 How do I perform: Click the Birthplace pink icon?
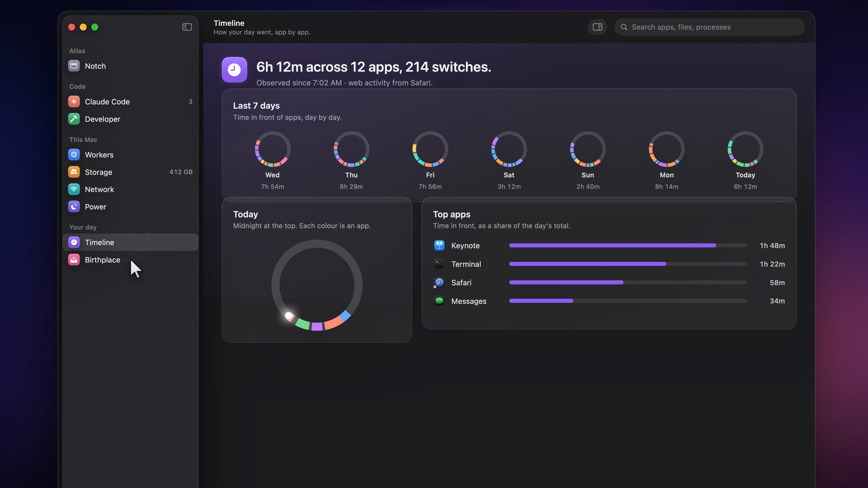(x=74, y=260)
